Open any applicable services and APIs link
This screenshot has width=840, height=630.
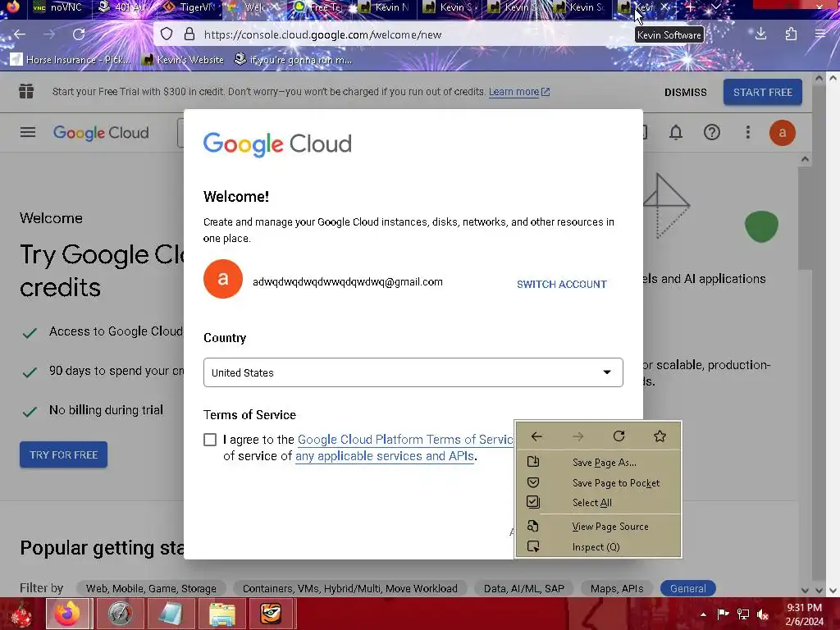click(x=385, y=456)
